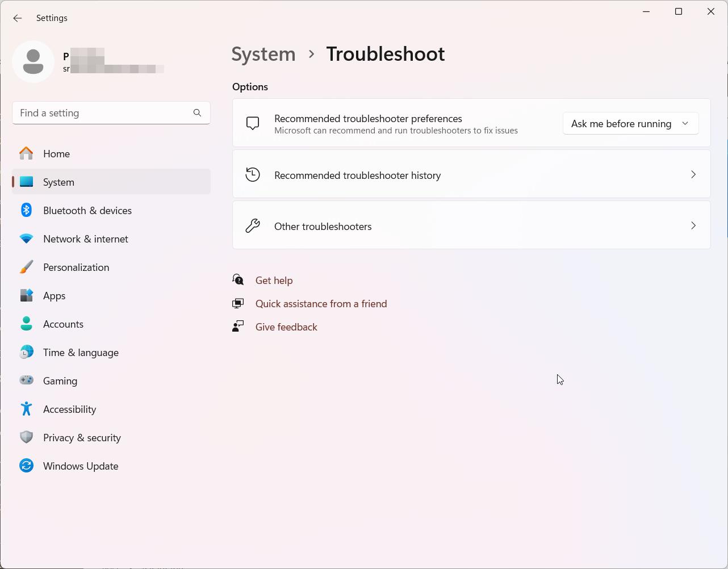Click the Options section label

pyautogui.click(x=250, y=87)
